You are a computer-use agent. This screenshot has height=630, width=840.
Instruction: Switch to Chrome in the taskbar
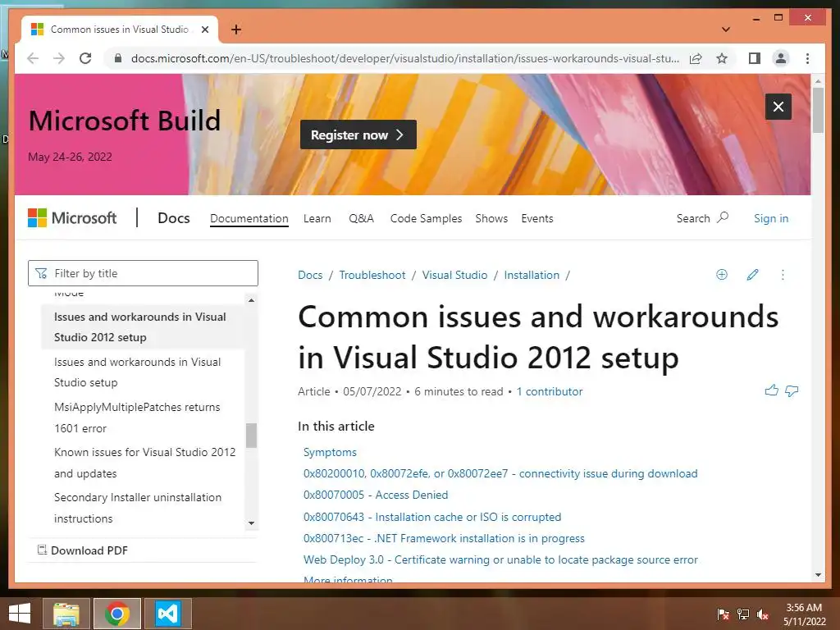[x=117, y=614]
